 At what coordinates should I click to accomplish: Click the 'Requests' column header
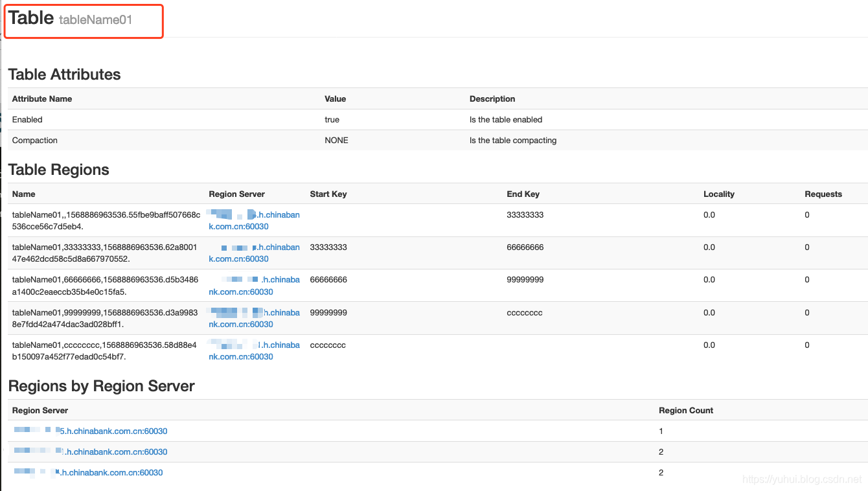pos(823,194)
